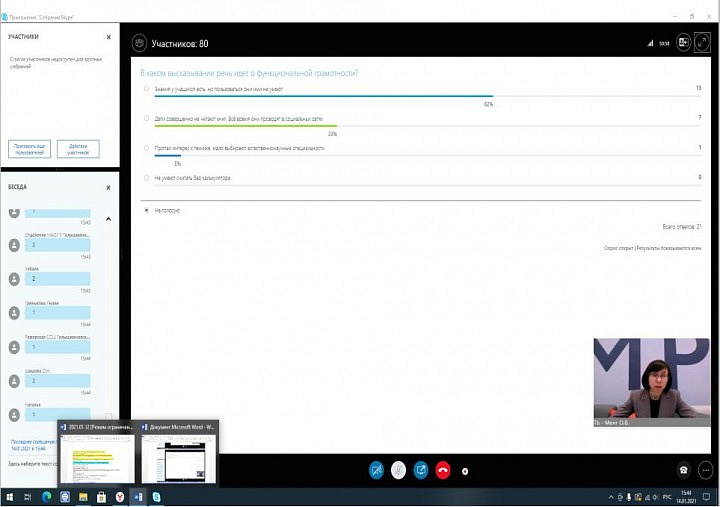Switch to full screen view icon
720x507 pixels.
click(x=704, y=43)
